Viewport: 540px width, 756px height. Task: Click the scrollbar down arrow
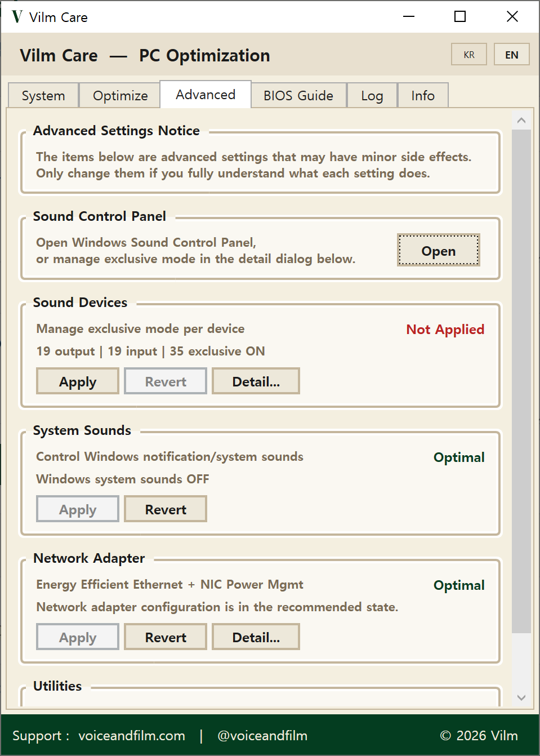[x=521, y=697]
